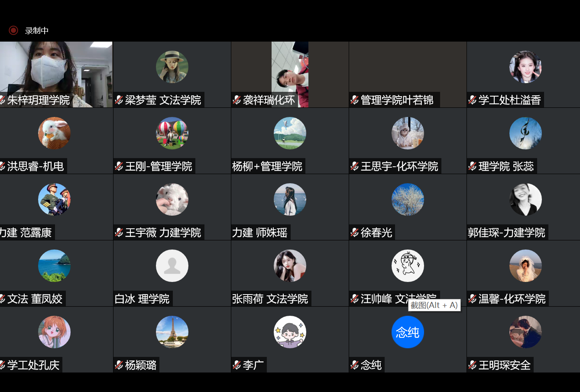This screenshot has height=392, width=580.
Task: Click muted mic icon beside 李广
Action: click(237, 365)
